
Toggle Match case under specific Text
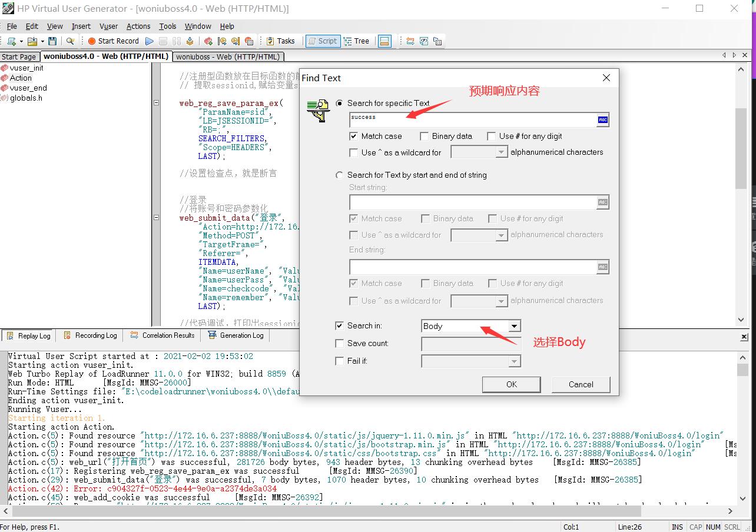(353, 136)
